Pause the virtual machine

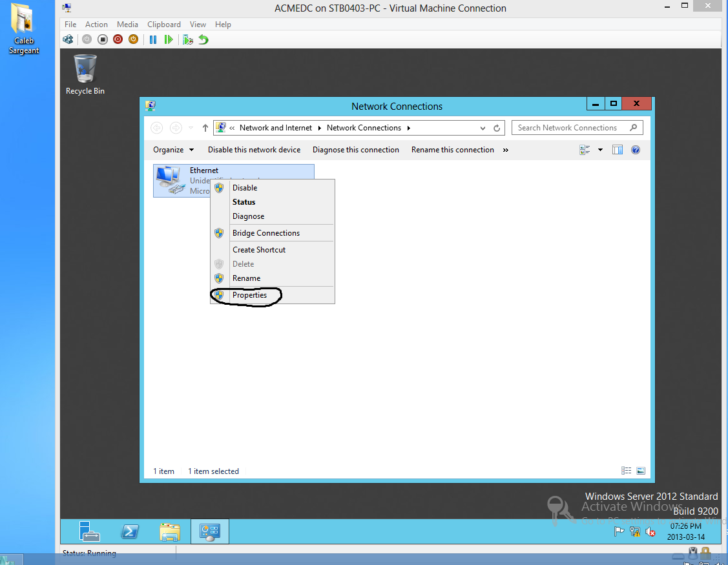click(152, 39)
